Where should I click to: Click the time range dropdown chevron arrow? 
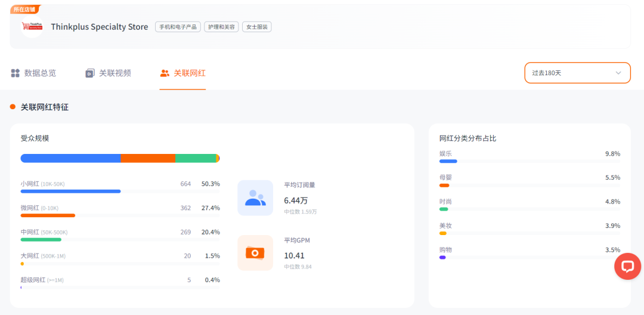tap(618, 73)
